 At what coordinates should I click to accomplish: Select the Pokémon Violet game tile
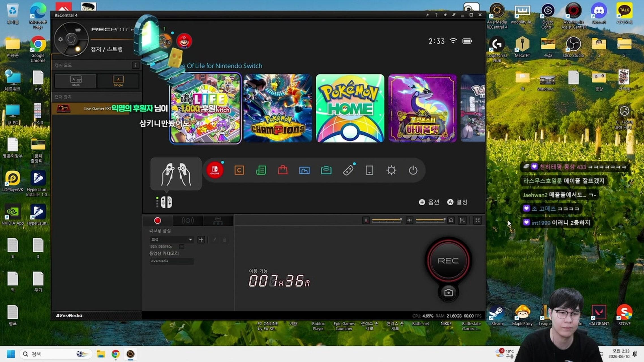tap(423, 108)
